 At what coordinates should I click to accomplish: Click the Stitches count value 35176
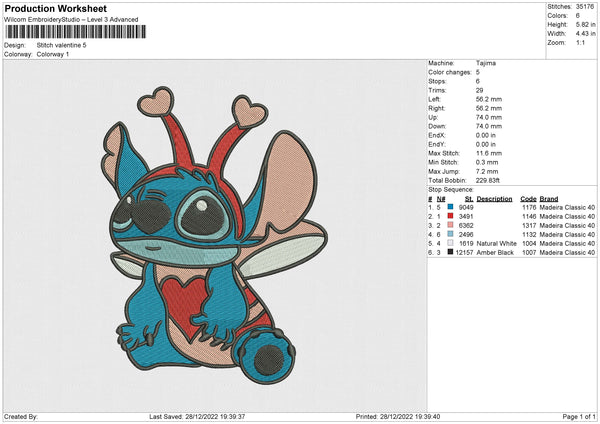pos(584,6)
